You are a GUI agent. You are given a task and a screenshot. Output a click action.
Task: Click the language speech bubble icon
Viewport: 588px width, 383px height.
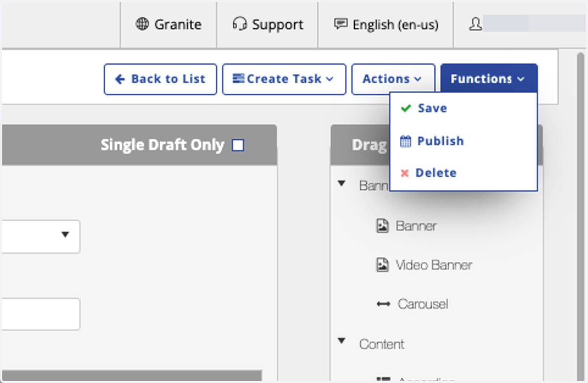tap(341, 24)
